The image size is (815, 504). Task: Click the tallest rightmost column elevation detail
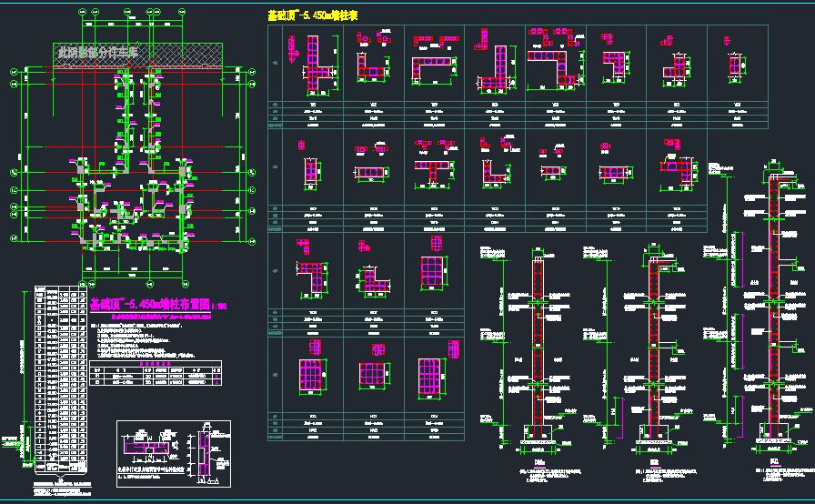tap(774, 309)
